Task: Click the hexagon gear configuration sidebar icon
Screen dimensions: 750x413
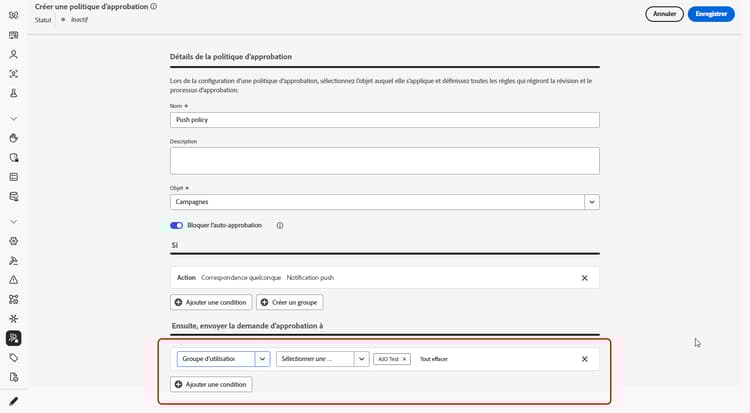Action: pyautogui.click(x=13, y=241)
